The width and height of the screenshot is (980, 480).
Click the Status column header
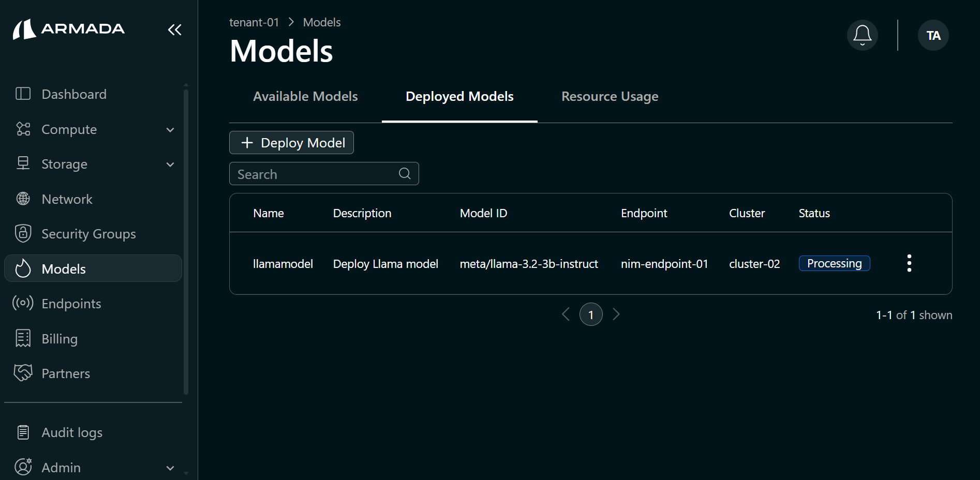(x=814, y=213)
